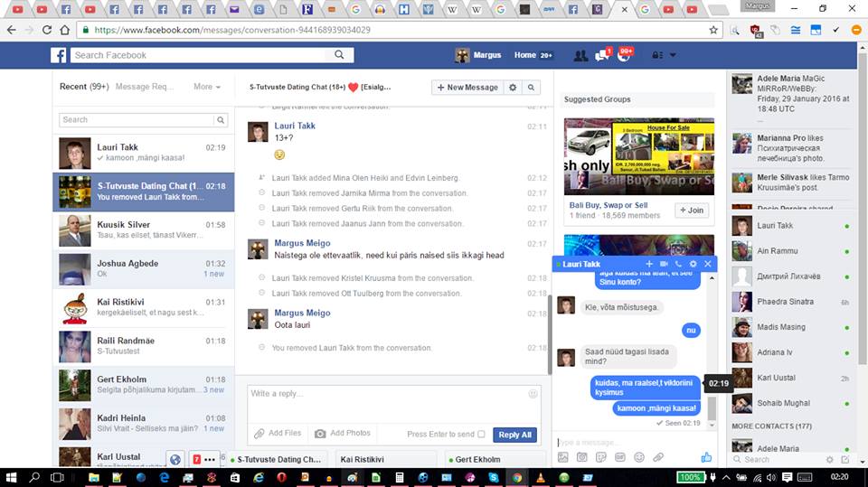The image size is (868, 487).
Task: Click the Reply All button
Action: pyautogui.click(x=514, y=435)
